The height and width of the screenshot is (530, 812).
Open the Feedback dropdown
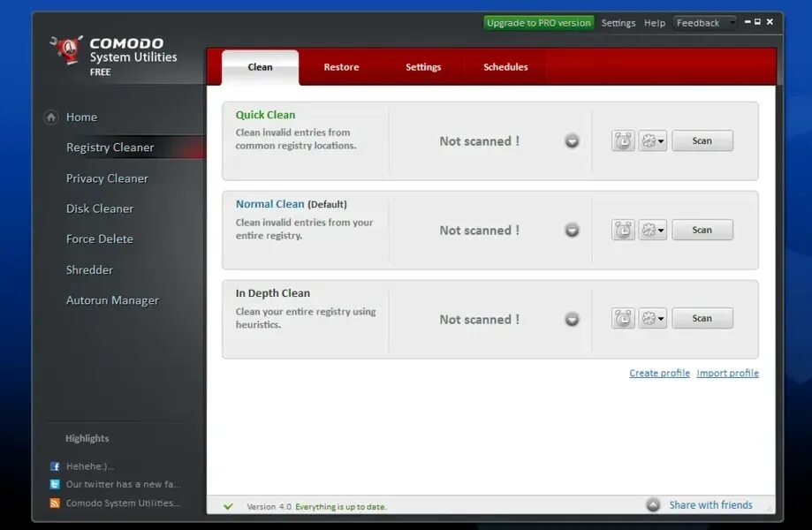[x=704, y=23]
